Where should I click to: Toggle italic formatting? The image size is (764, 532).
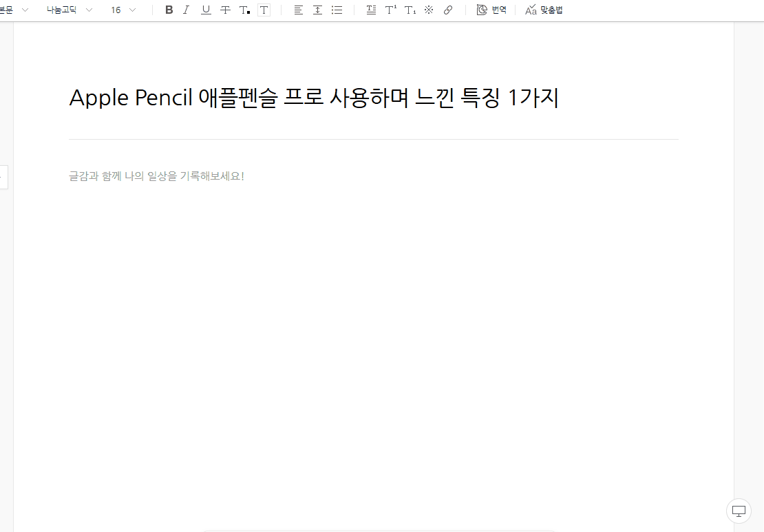pos(186,10)
